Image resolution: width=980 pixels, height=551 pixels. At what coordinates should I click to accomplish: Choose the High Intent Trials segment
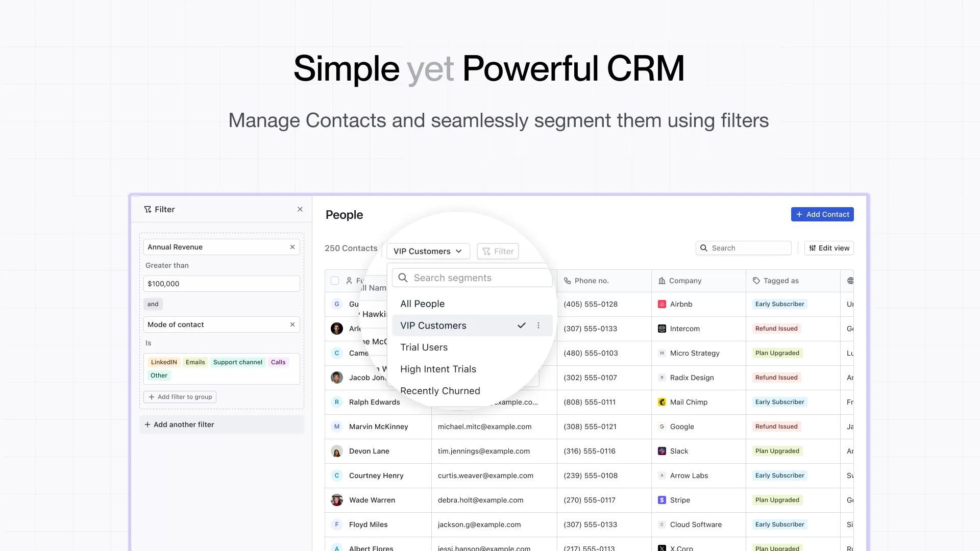point(438,369)
